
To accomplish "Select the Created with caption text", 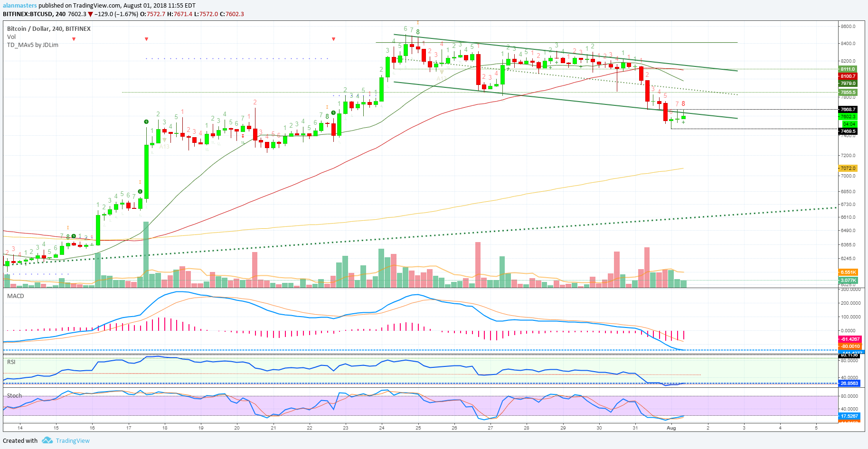I will [20, 440].
